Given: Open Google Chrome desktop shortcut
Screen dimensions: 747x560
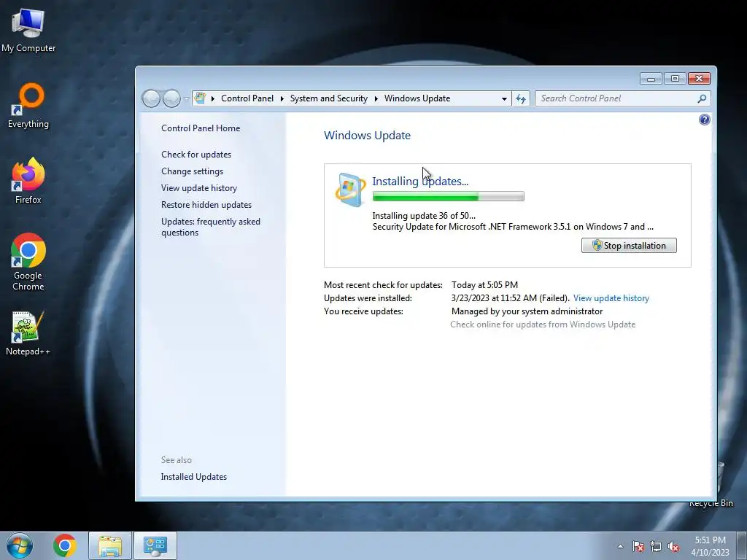Looking at the screenshot, I should pyautogui.click(x=28, y=262).
